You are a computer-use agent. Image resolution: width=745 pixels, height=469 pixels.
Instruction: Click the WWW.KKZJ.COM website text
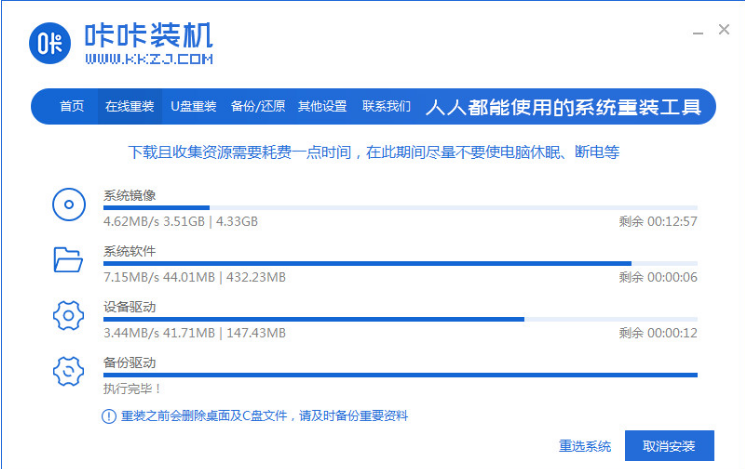point(149,60)
